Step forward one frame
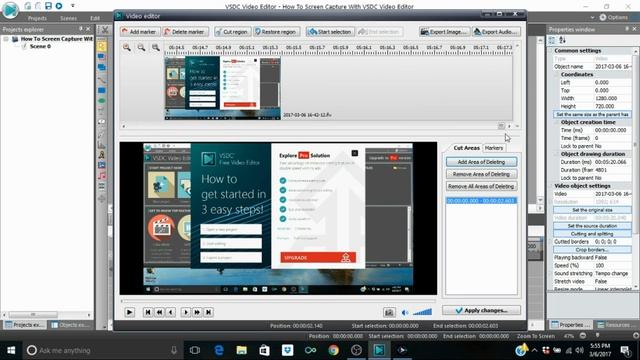Viewport: 640px width, 360px height. click(185, 312)
